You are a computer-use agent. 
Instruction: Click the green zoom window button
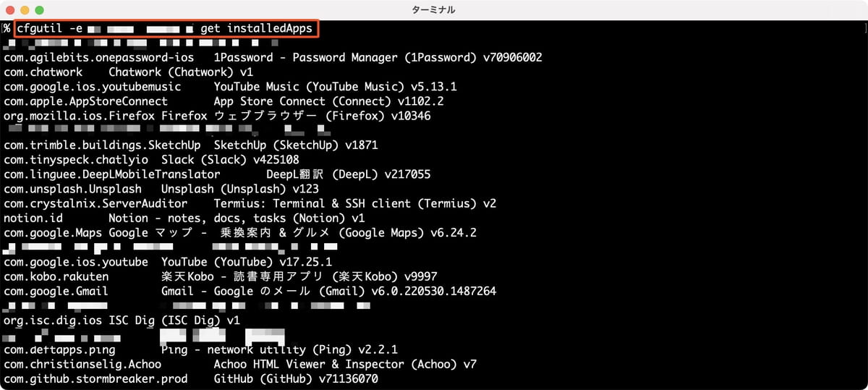[x=39, y=10]
